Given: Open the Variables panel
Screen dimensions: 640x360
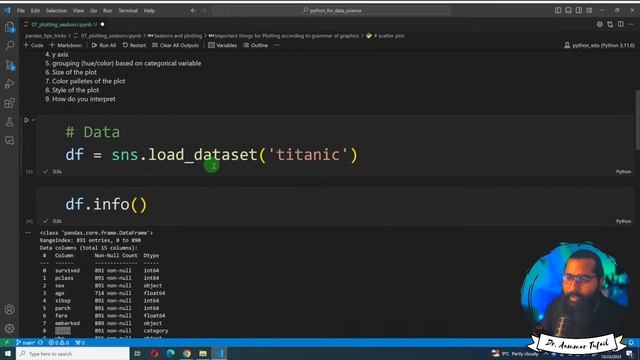Looking at the screenshot, I should coord(222,45).
